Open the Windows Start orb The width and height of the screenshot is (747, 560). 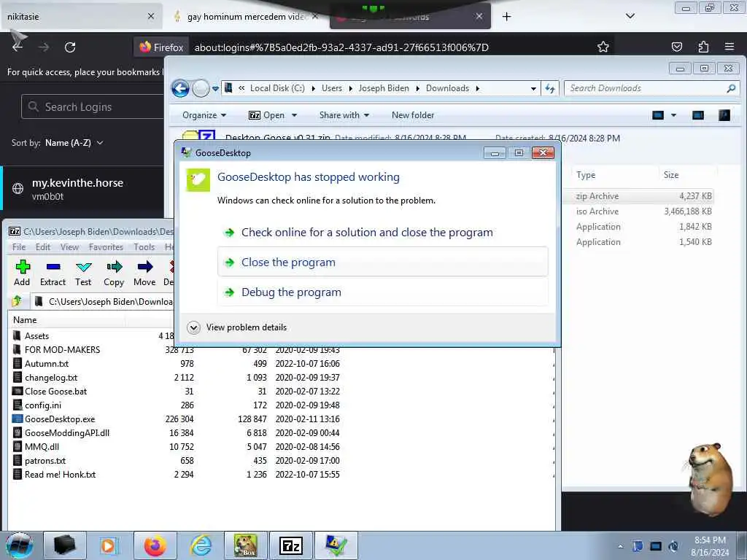pos(20,545)
